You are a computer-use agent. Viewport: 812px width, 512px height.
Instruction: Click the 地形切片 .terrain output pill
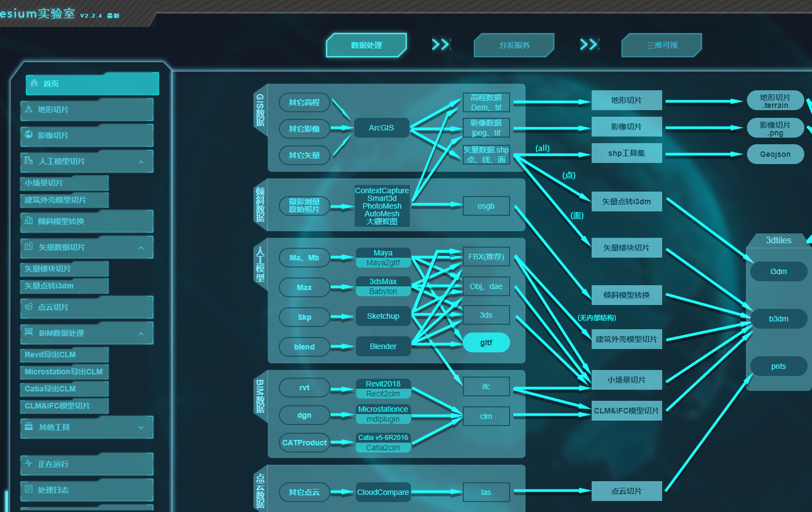tap(775, 101)
